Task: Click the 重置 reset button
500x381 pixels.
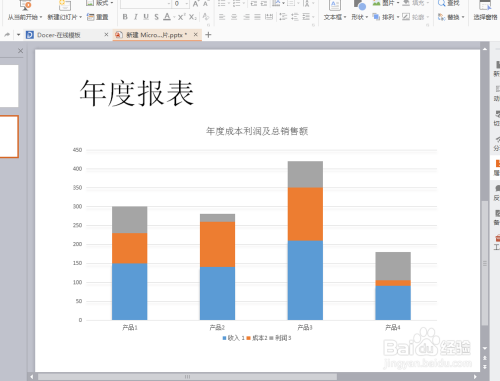Action: pyautogui.click(x=97, y=17)
